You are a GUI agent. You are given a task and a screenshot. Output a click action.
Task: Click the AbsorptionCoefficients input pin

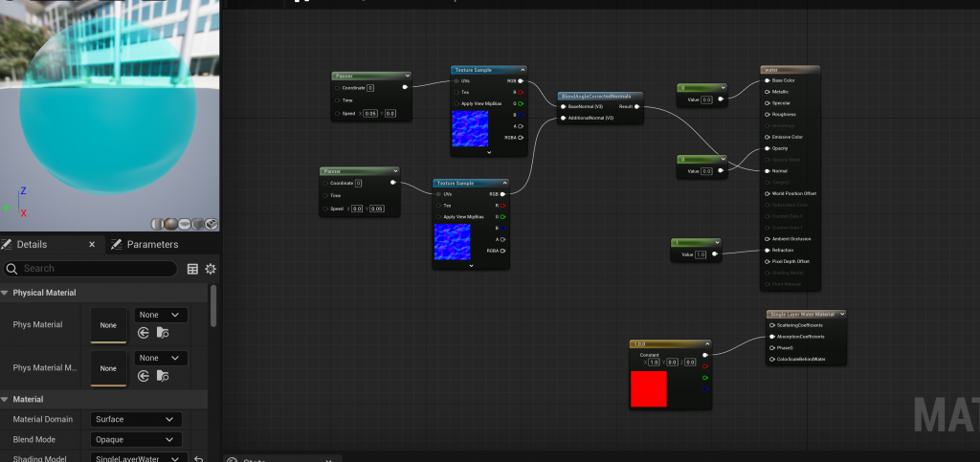point(772,337)
